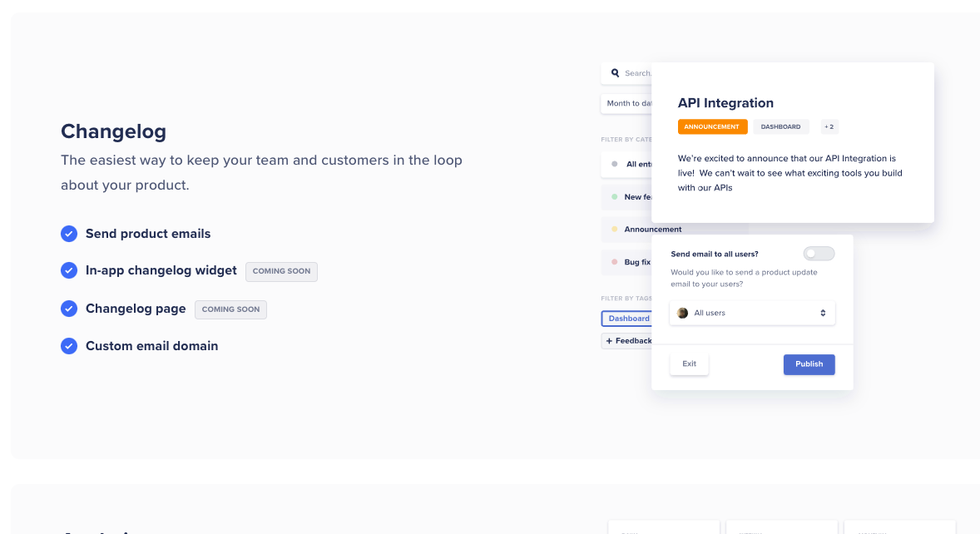Click COMING SOON badge next to In-app changelog widget
Viewport: 980px width, 534px height.
[281, 272]
